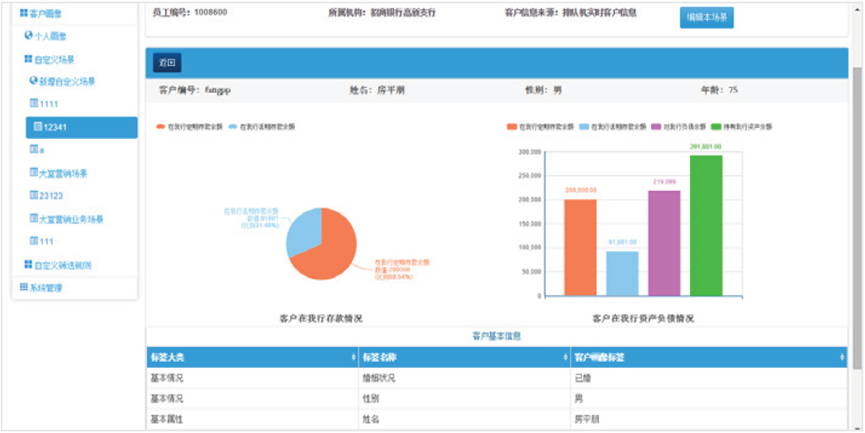Click the globe icon beside 个人画像
The width and height of the screenshot is (865, 433).
point(28,35)
